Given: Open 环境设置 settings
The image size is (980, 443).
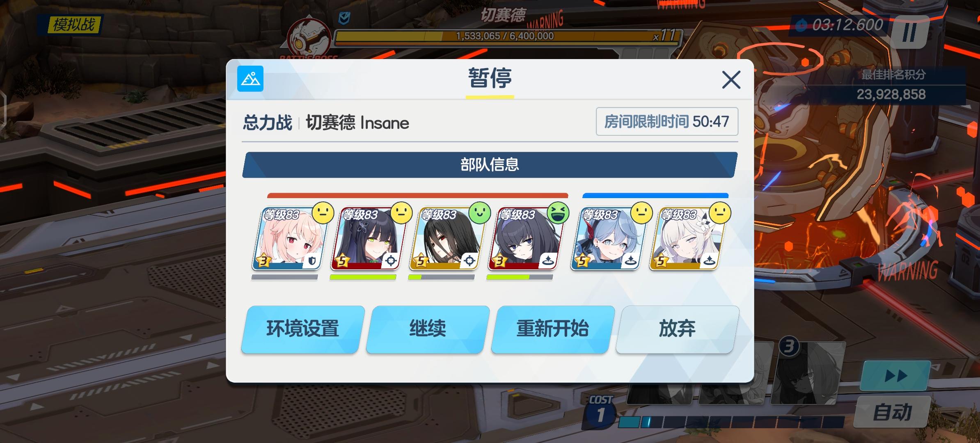Looking at the screenshot, I should tap(302, 329).
